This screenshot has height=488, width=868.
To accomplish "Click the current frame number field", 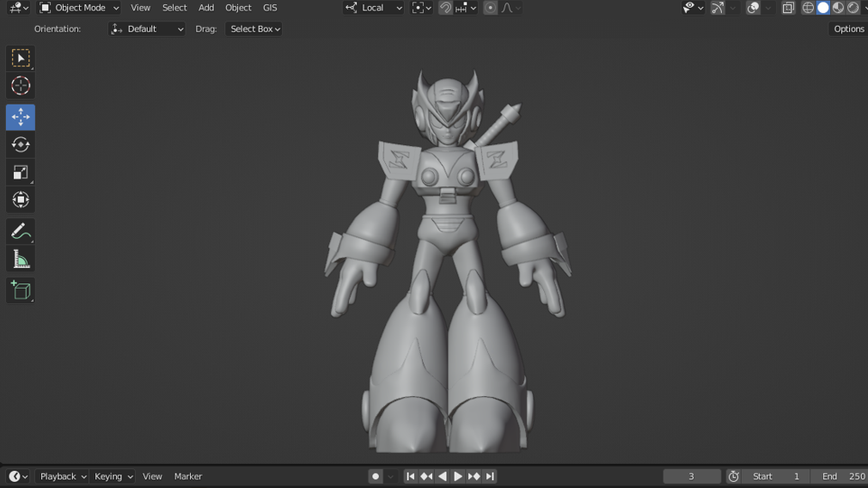I will pos(691,476).
